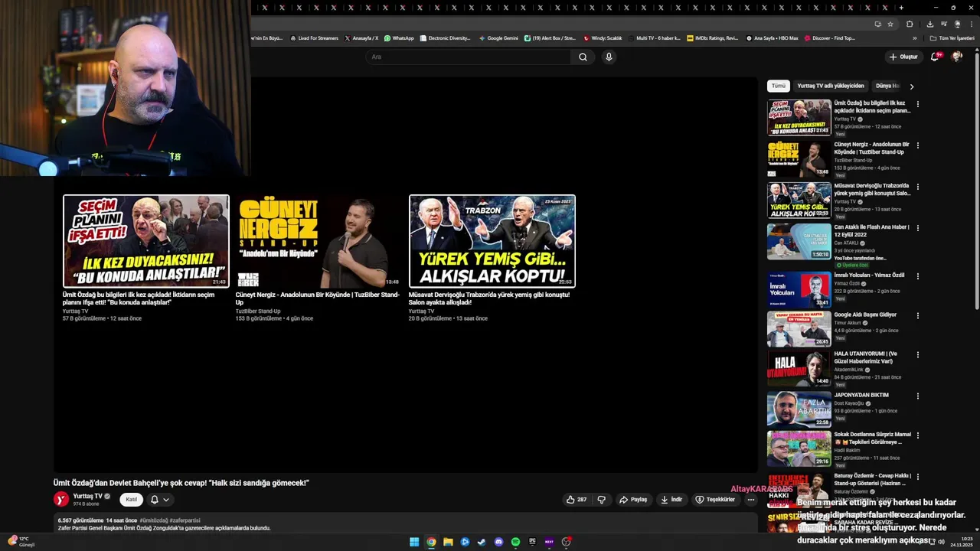Open WhatsApp bookmark in bookmarks bar
The width and height of the screenshot is (980, 551).
[x=399, y=37]
